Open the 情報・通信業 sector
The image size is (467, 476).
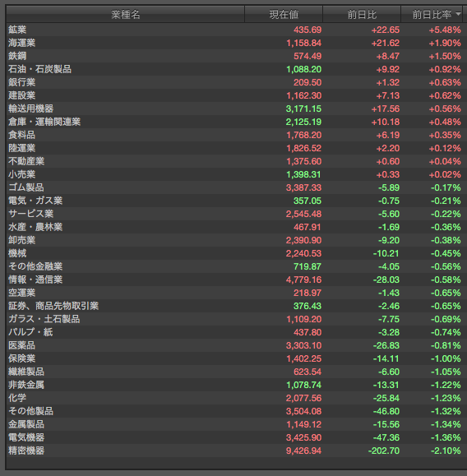pos(35,280)
